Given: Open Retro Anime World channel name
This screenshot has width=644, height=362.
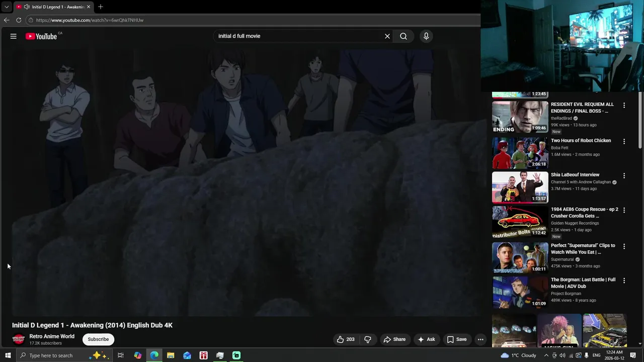Looking at the screenshot, I should pos(52,336).
